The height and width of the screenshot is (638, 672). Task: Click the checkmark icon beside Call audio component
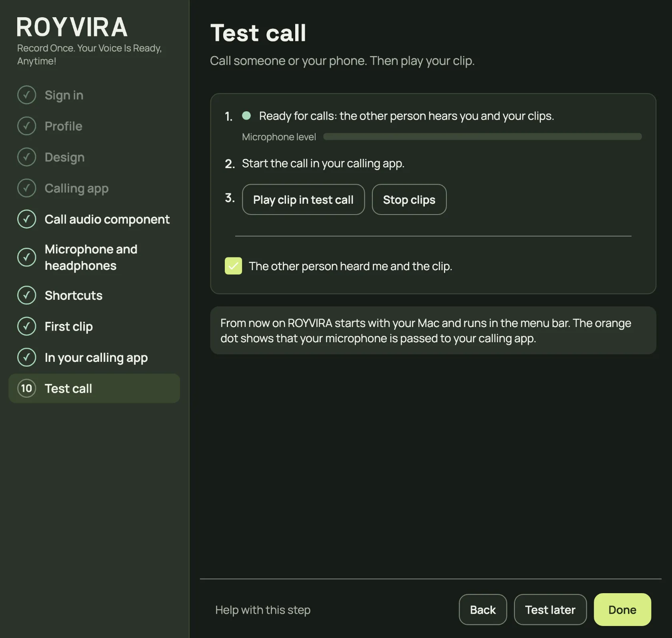tap(27, 219)
